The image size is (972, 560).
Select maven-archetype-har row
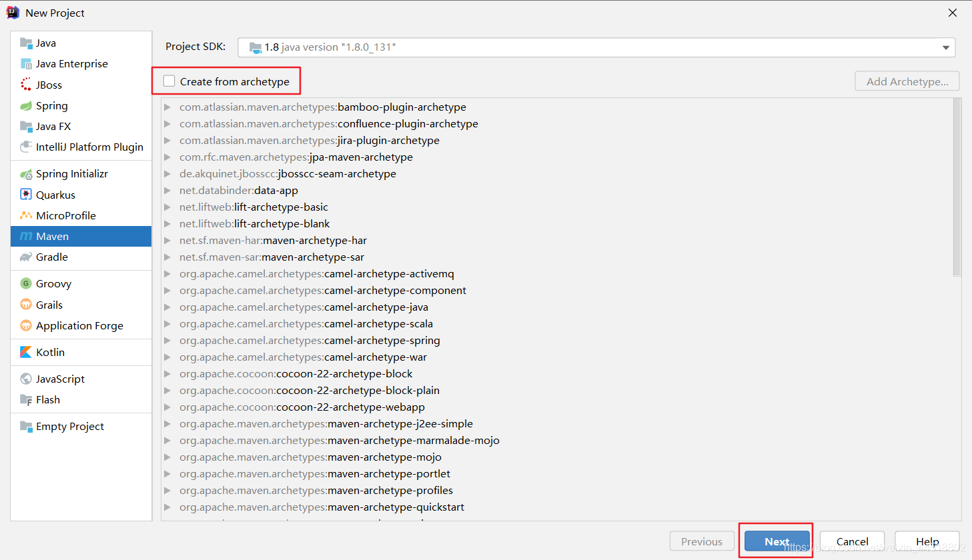tap(558, 241)
